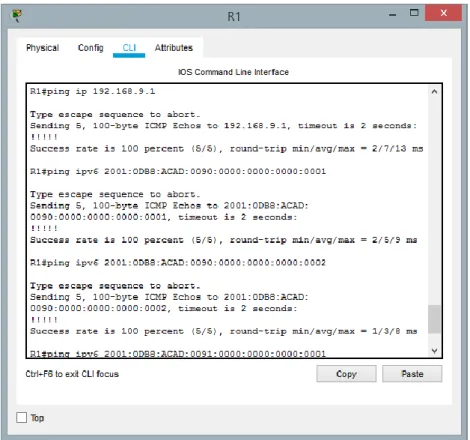Click the ping ipv6 line ending 0091:0000:0000:0000:0001

(x=178, y=354)
